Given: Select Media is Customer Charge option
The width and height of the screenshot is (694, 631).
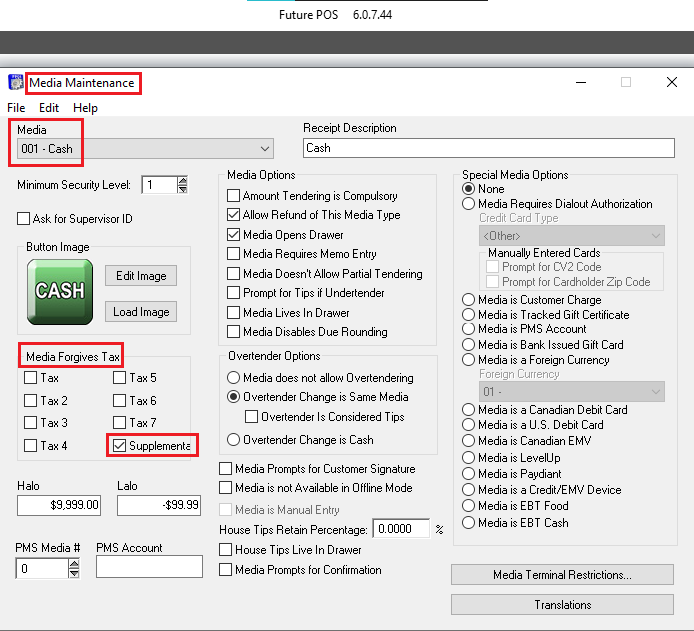Looking at the screenshot, I should 469,300.
